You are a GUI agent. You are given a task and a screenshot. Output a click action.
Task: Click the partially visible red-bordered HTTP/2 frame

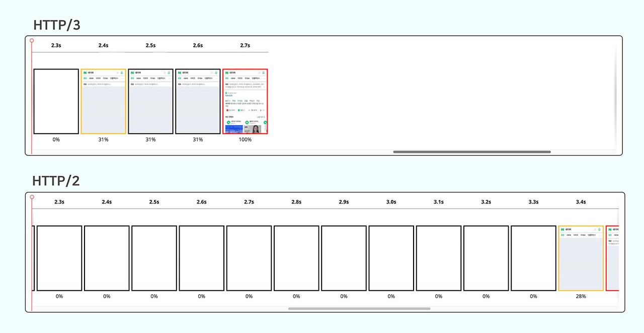(612, 258)
